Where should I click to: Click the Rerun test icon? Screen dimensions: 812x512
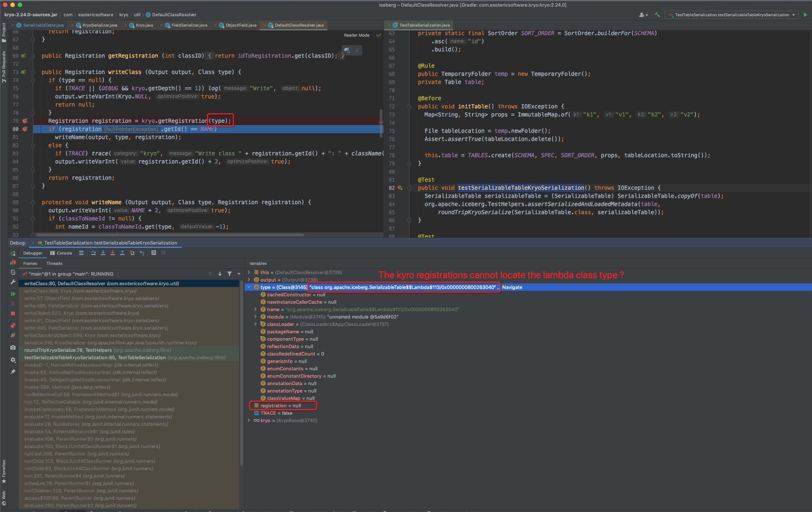pyautogui.click(x=13, y=253)
